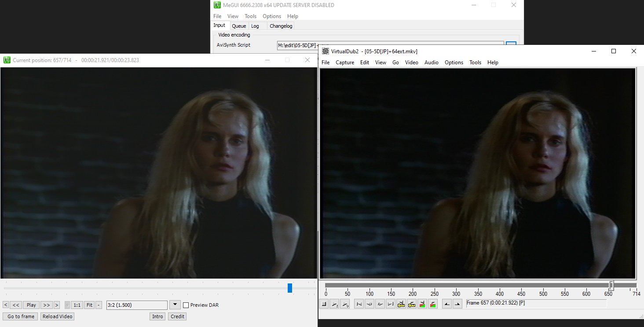
Task: Open the Options menu in VirtualDub2
Action: coord(454,62)
